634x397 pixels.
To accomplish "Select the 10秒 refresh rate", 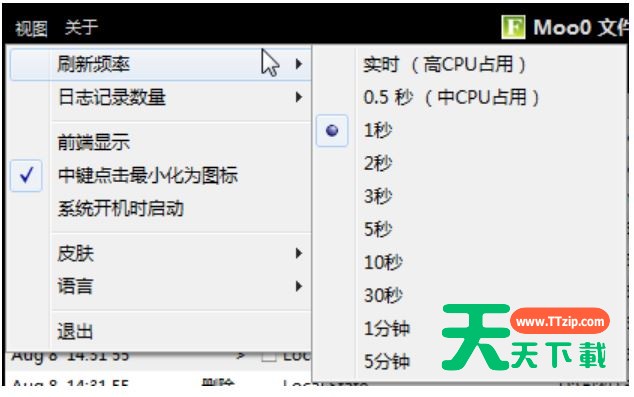I will click(470, 262).
